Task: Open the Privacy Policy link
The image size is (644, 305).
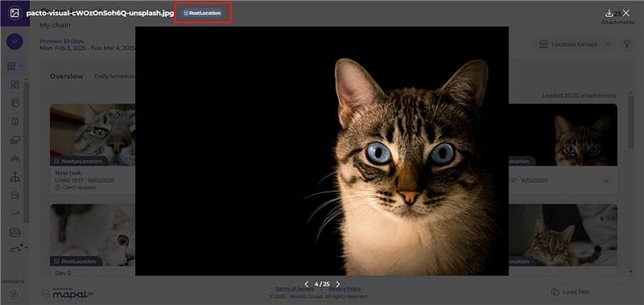Action: 351,289
